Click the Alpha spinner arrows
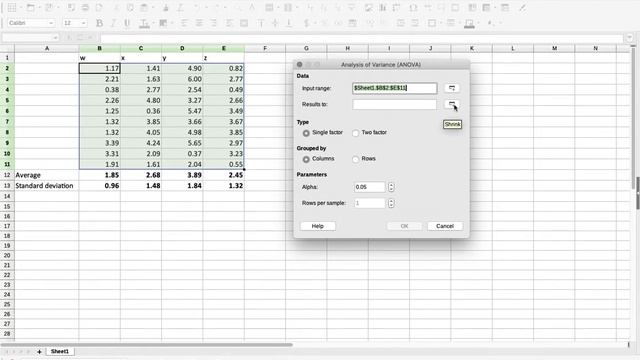 pos(391,187)
